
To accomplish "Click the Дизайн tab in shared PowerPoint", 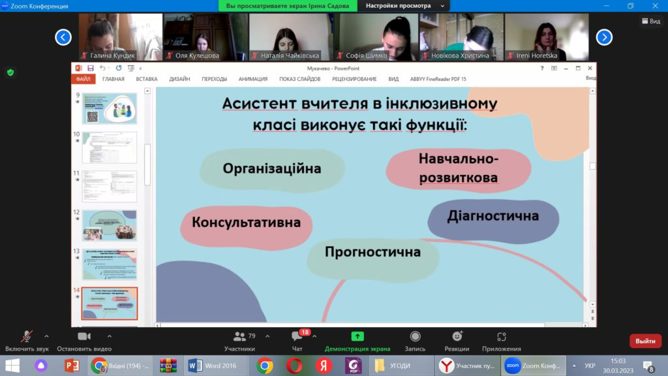I will (179, 79).
